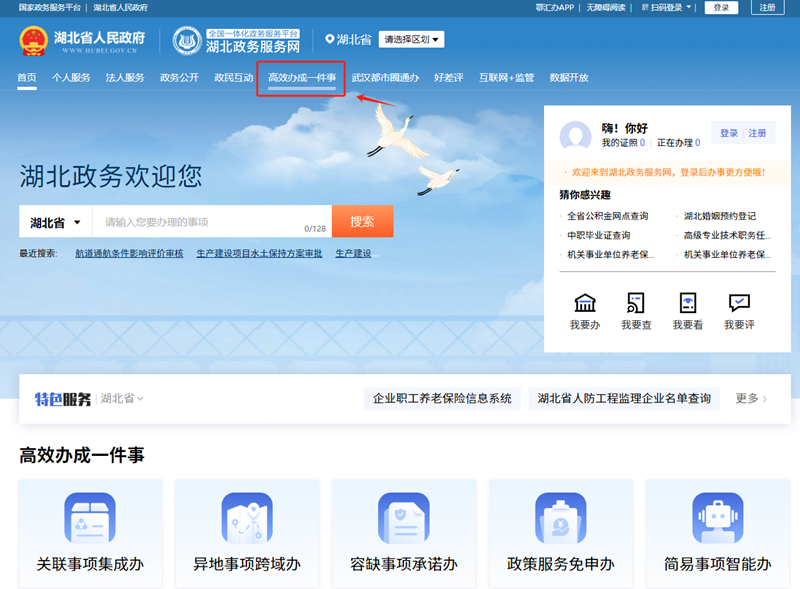Expand the 特色服务 湖北省 region selector

(x=122, y=398)
